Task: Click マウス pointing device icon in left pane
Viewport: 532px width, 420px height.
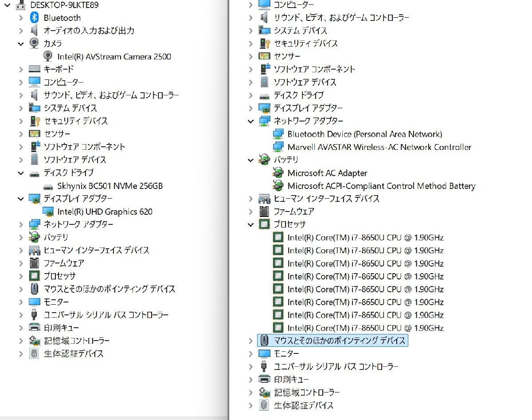Action: [x=34, y=289]
